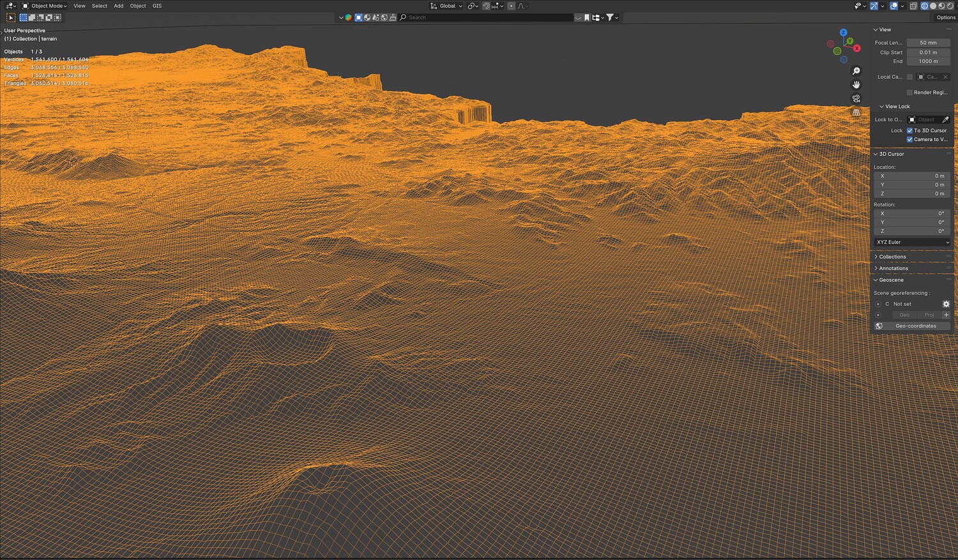Uncheck Lock Camera to View
Image resolution: width=958 pixels, height=560 pixels.
(x=909, y=139)
